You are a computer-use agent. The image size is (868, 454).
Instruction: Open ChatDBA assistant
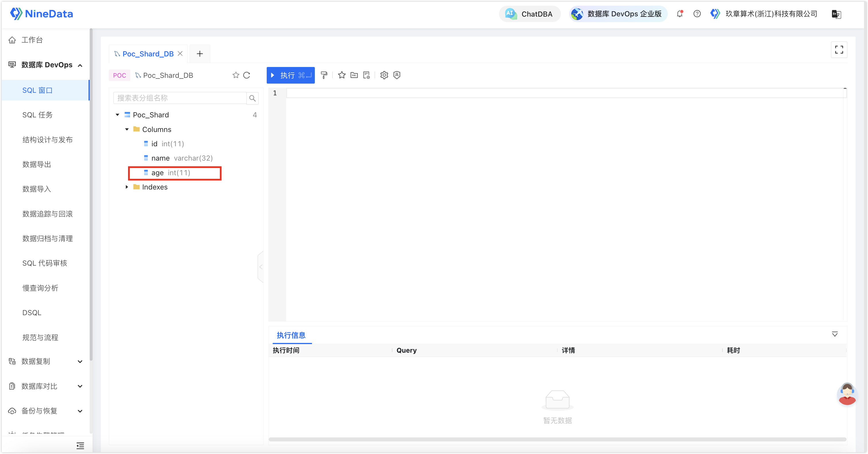pos(529,14)
